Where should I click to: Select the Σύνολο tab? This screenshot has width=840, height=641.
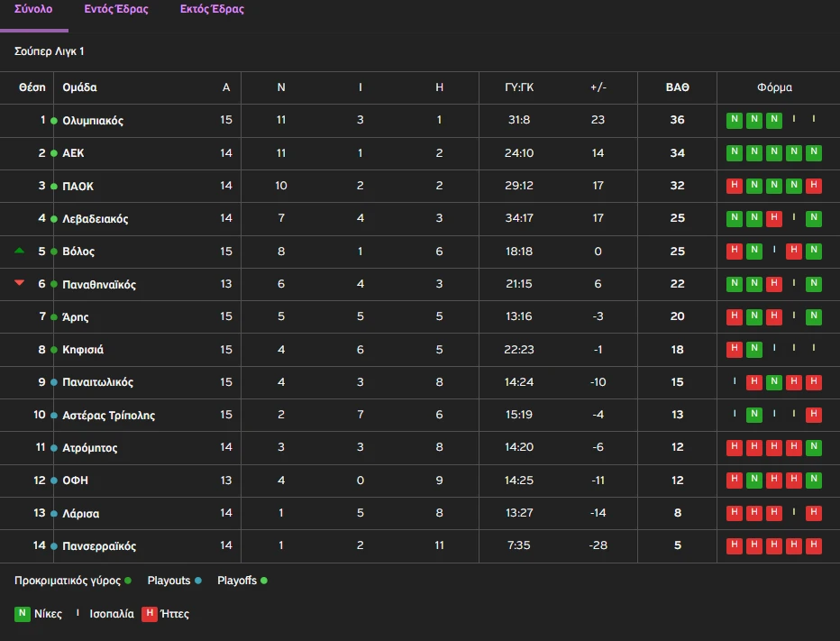33,10
